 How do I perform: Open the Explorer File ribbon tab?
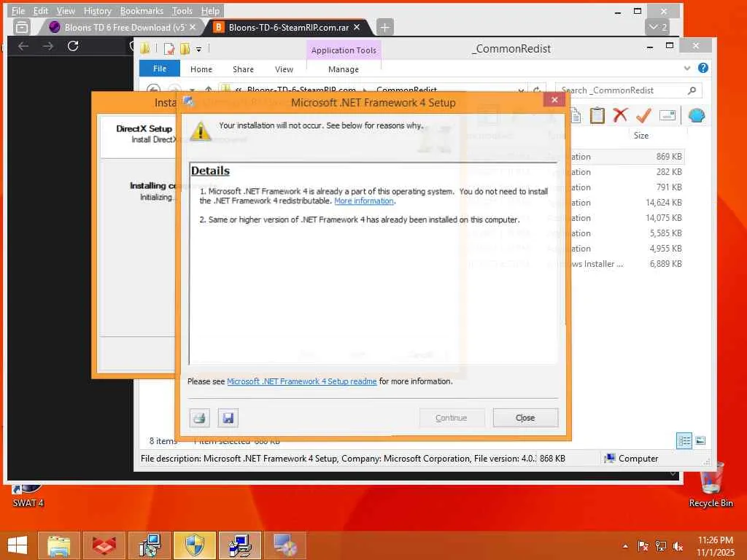coord(160,69)
